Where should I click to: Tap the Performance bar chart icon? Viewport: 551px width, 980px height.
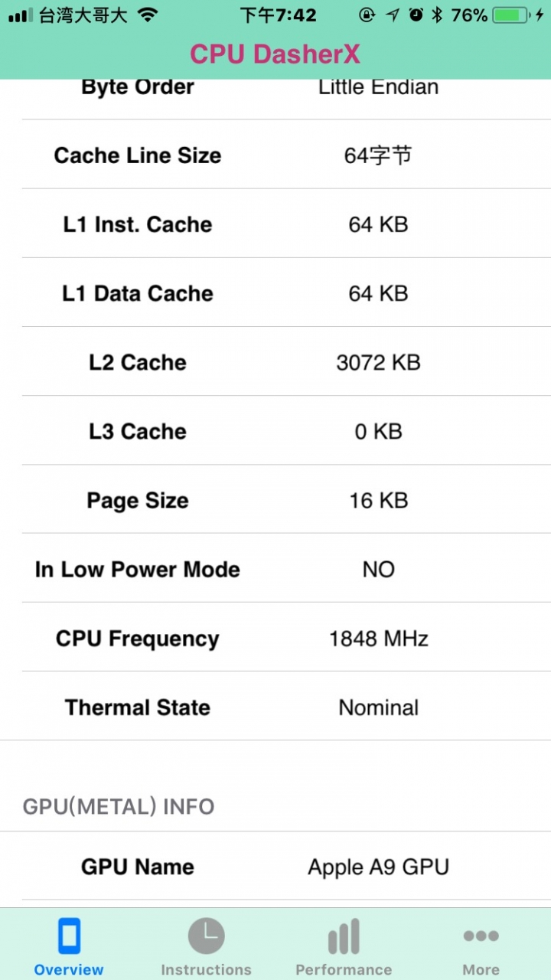coord(344,937)
